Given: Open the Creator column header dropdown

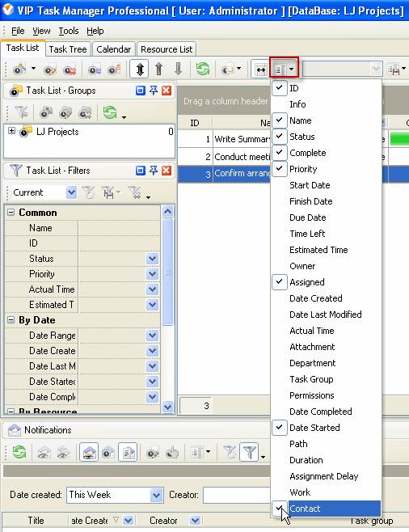Looking at the screenshot, I should tap(195, 520).
